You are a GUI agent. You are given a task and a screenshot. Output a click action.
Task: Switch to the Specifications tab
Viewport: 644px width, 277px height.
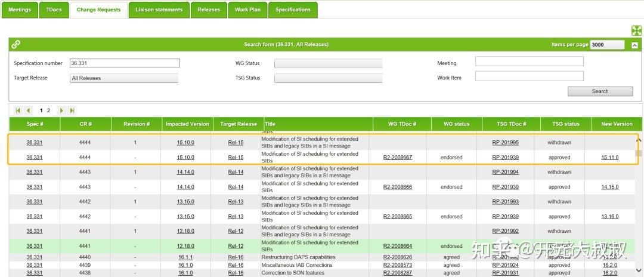pos(293,10)
